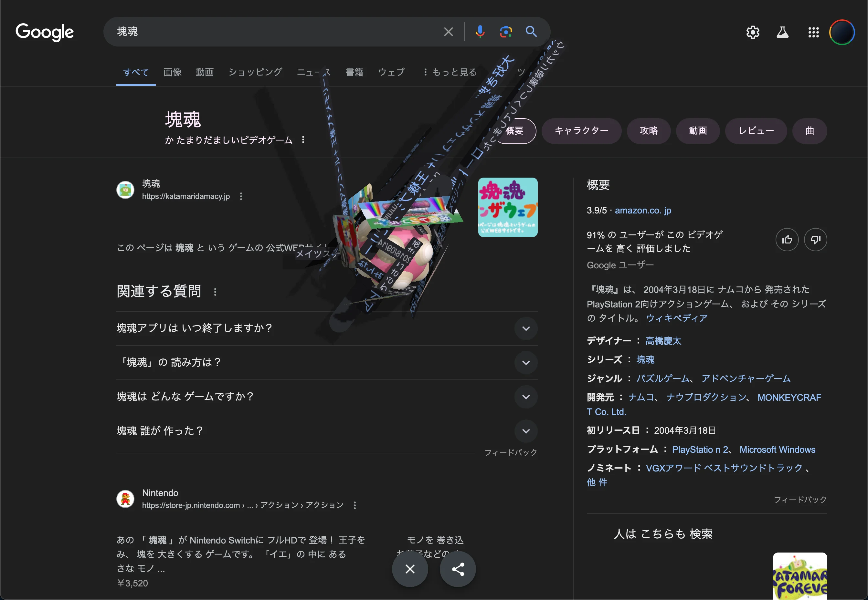Share the Katamari game via share icon
Viewport: 868px width, 600px height.
coord(458,569)
